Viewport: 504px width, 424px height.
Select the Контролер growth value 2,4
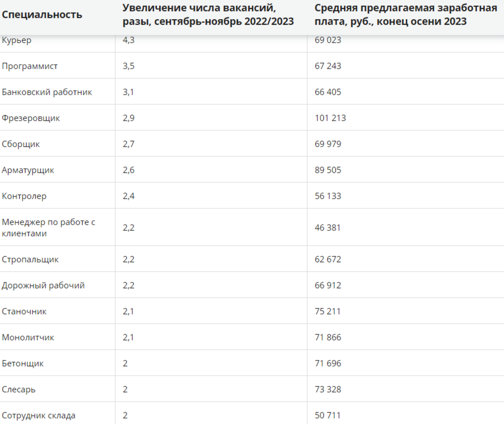tap(128, 196)
